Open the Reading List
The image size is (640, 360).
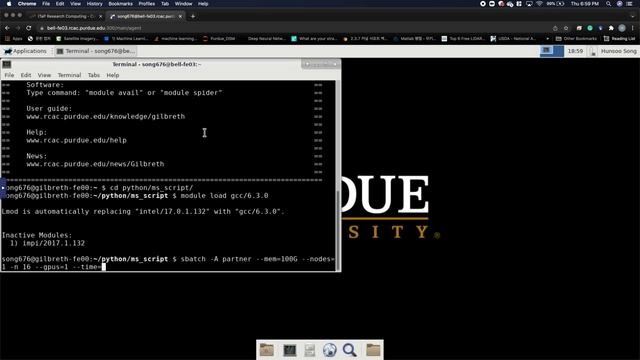coord(619,38)
